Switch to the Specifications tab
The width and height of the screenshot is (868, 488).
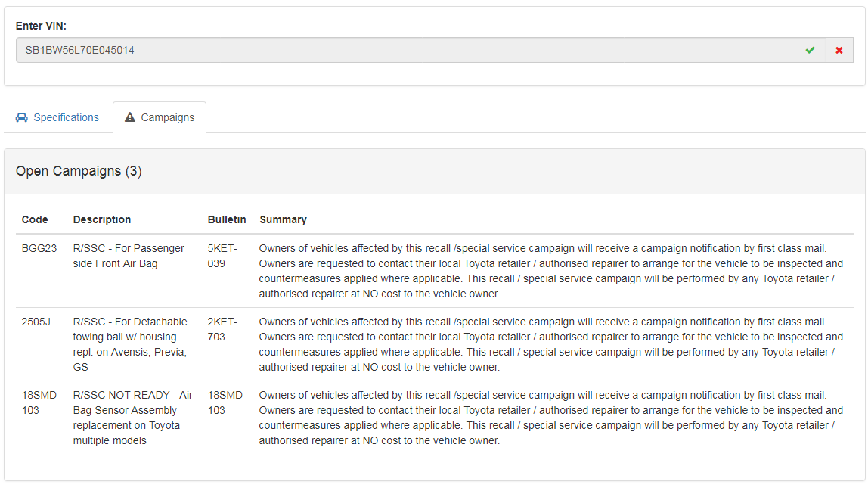[65, 117]
